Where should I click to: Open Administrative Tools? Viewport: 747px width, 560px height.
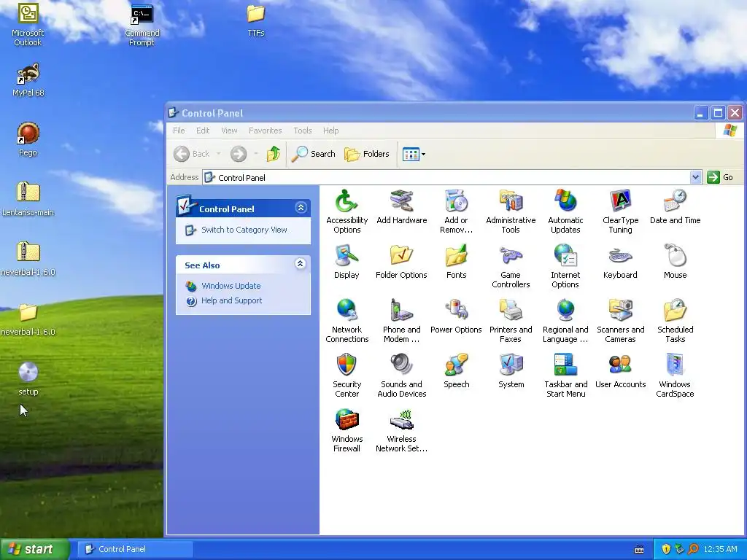pyautogui.click(x=511, y=211)
